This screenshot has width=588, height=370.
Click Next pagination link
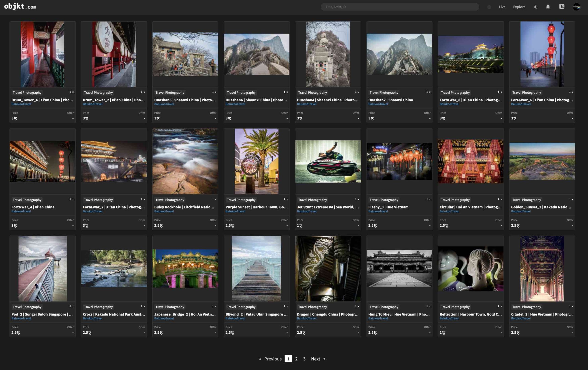pos(315,359)
